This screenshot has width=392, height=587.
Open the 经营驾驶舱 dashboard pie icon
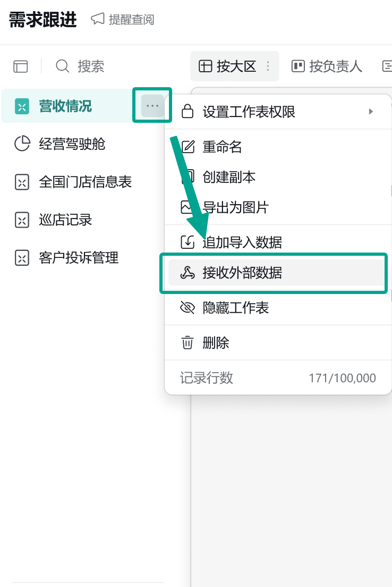tap(22, 144)
